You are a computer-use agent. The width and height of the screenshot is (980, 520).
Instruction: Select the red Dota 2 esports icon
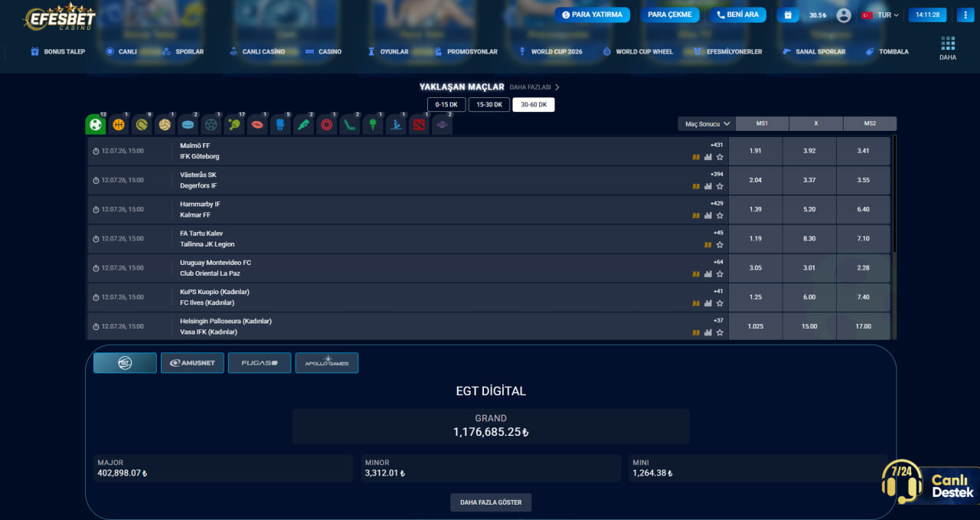[419, 124]
